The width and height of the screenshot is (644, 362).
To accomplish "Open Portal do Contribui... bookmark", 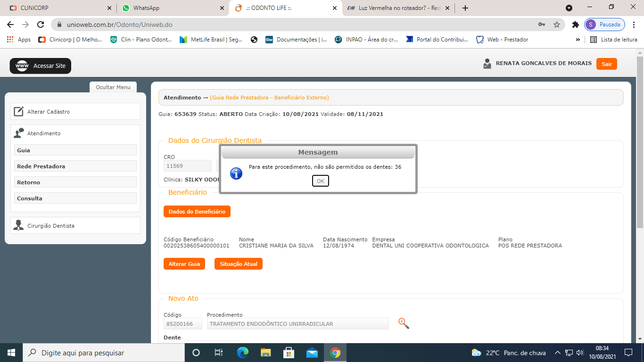I will pyautogui.click(x=437, y=40).
